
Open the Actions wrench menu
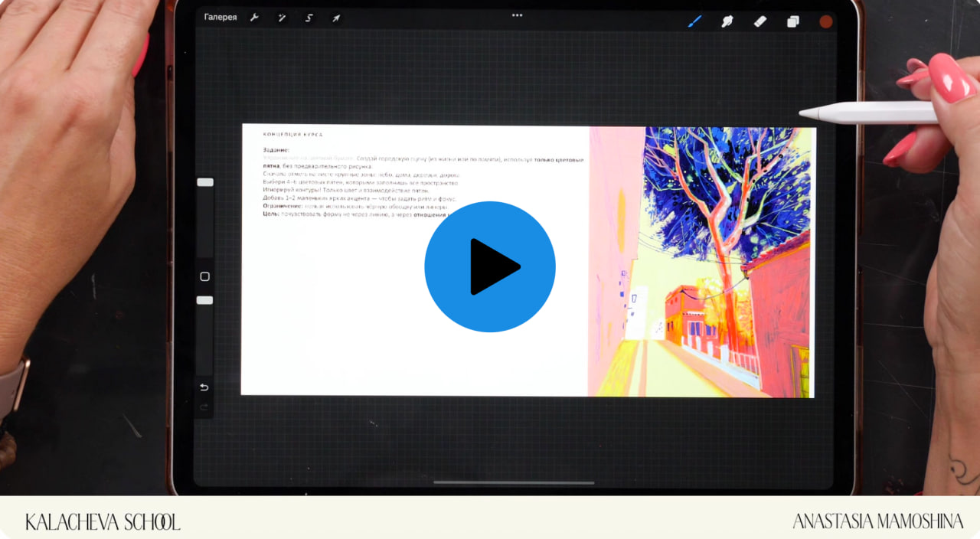(x=255, y=18)
